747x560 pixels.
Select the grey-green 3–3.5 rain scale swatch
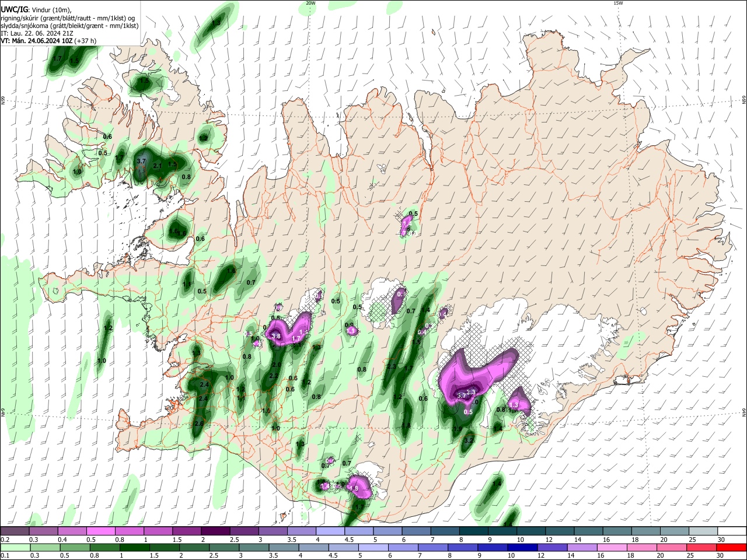pos(253,547)
